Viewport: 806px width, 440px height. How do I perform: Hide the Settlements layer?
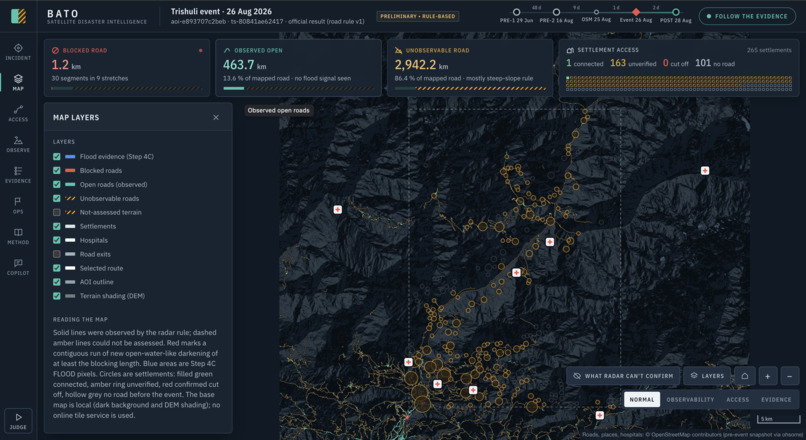point(57,226)
